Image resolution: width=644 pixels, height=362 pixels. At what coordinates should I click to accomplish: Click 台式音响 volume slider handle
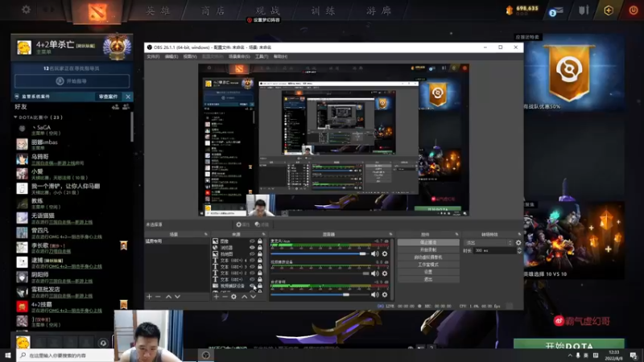coord(346,294)
